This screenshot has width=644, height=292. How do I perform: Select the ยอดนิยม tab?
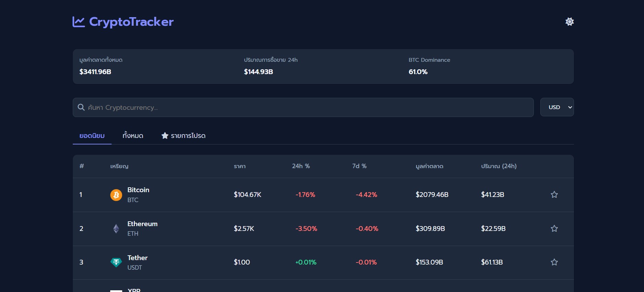[92, 136]
